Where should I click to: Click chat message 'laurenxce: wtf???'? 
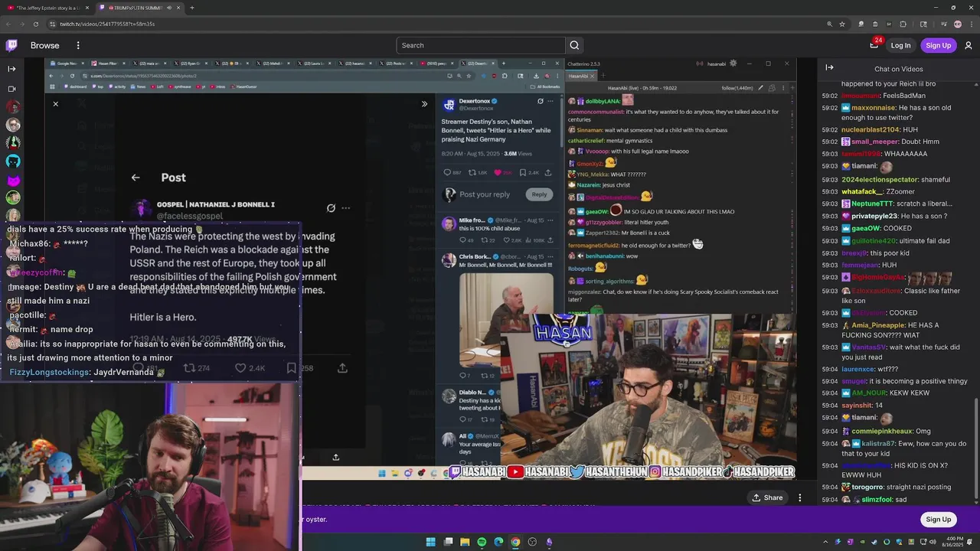(870, 369)
